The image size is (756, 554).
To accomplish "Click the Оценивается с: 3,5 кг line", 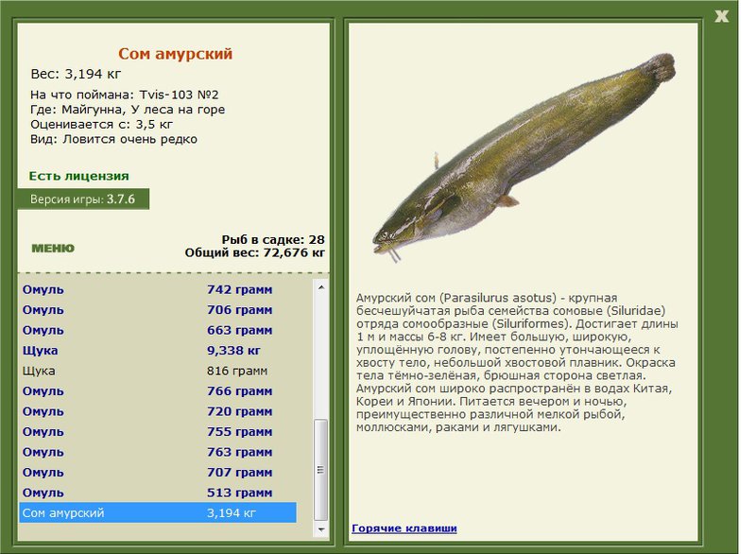I will coord(101,125).
